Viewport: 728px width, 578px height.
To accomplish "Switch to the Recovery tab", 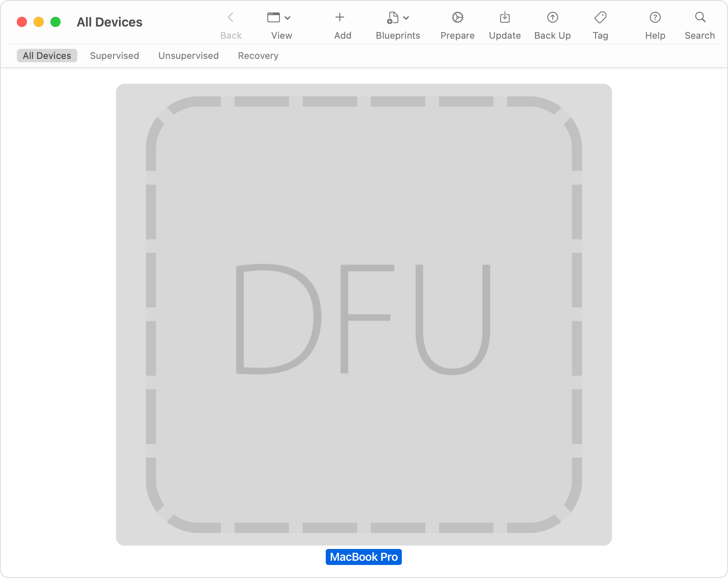I will pyautogui.click(x=258, y=56).
